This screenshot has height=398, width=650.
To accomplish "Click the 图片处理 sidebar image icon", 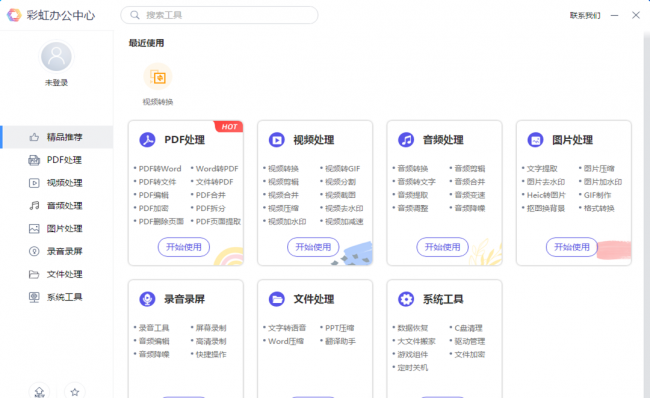I will point(34,228).
